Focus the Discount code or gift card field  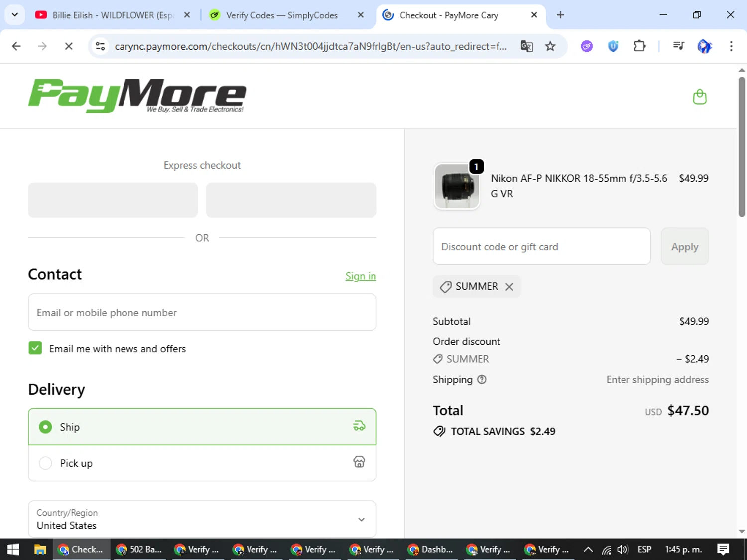[542, 246]
